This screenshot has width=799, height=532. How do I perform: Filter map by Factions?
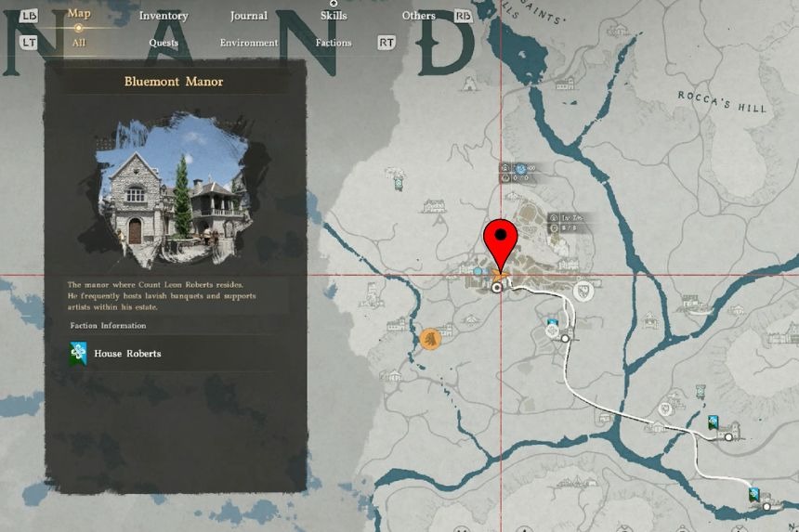click(x=334, y=43)
